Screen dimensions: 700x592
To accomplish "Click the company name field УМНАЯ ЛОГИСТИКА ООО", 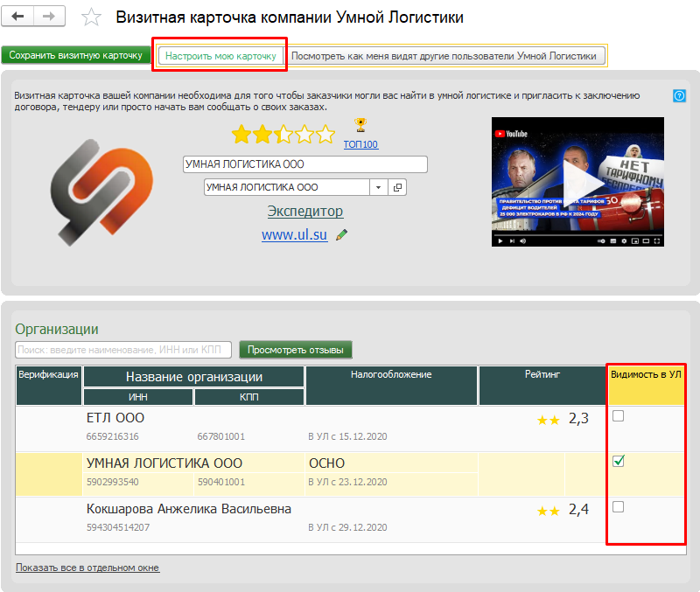I will click(304, 164).
